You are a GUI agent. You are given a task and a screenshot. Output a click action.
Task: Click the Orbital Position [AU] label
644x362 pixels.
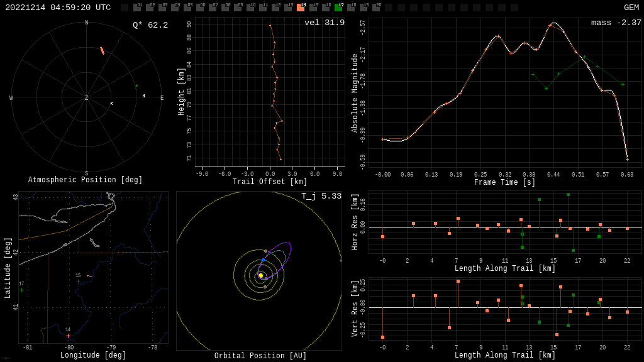pyautogui.click(x=260, y=356)
